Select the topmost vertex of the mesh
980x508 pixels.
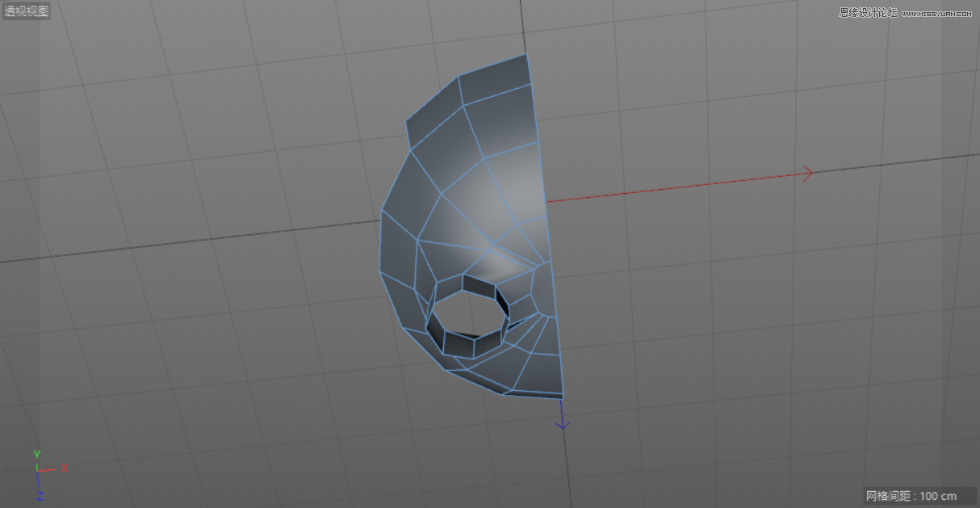526,53
